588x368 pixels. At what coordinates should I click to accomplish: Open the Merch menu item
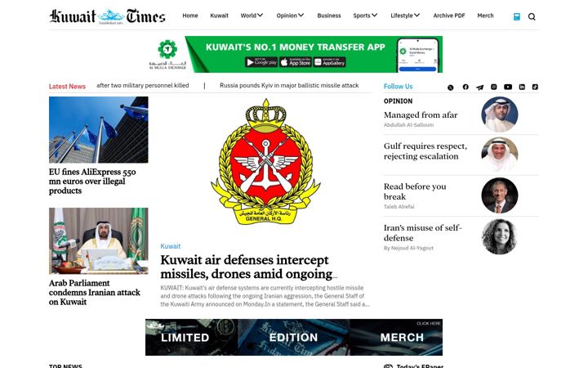485,16
